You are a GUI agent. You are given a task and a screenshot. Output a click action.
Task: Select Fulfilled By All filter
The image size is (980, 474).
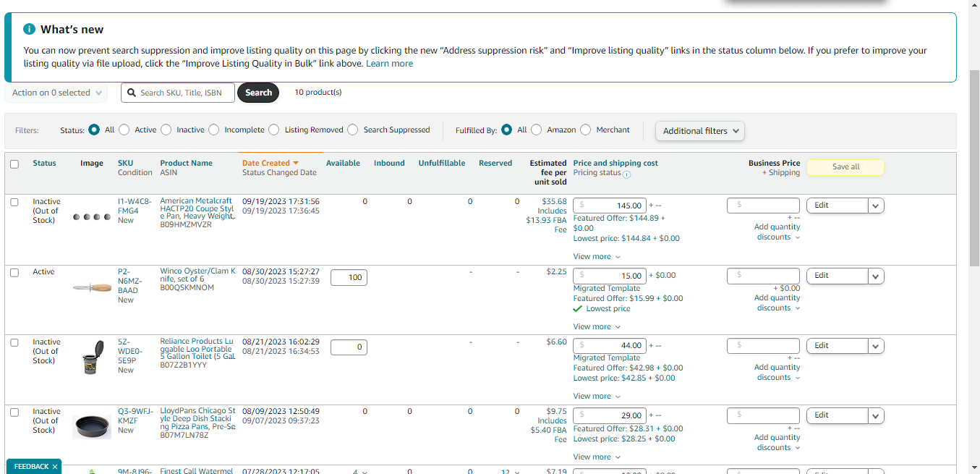(x=507, y=130)
